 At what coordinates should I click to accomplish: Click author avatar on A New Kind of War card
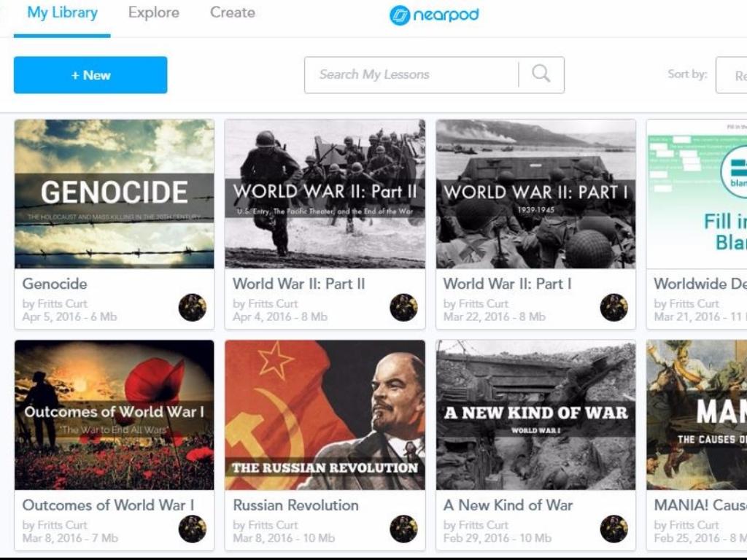click(614, 529)
